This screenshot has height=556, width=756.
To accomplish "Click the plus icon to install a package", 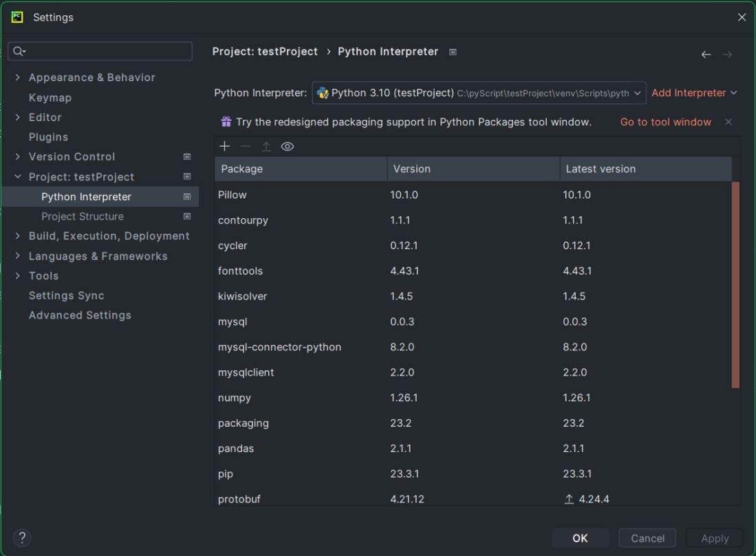I will [x=224, y=146].
